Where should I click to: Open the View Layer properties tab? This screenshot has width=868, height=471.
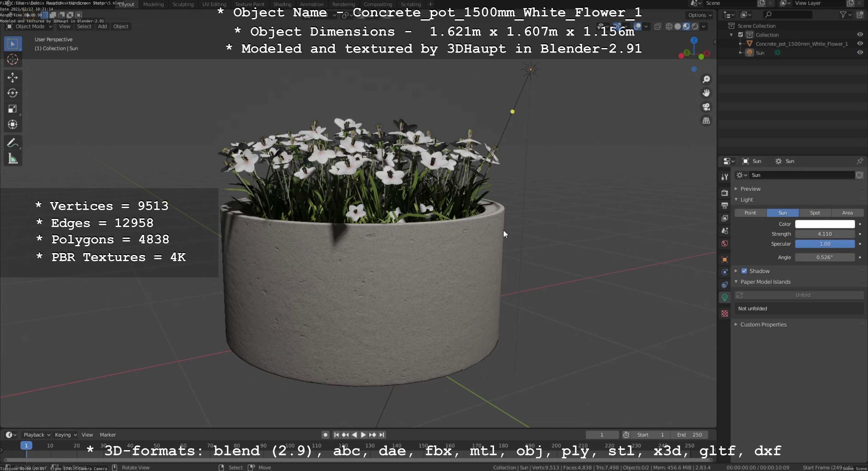tap(725, 218)
